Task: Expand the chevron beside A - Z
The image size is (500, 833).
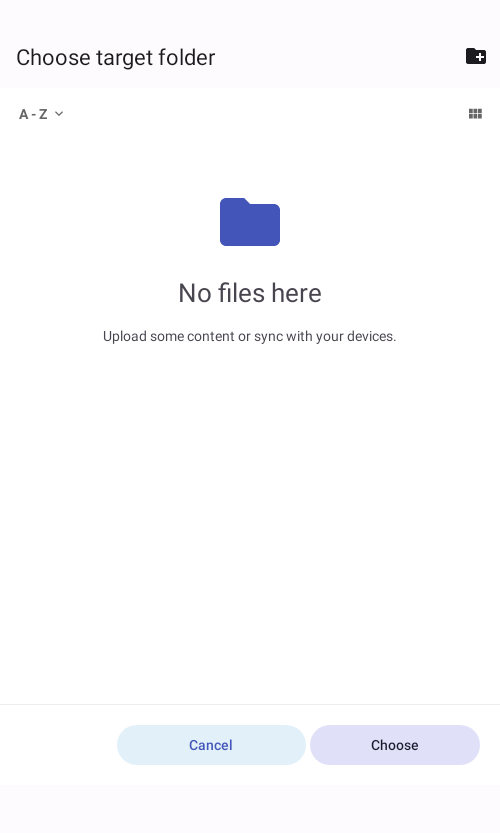Action: point(59,113)
